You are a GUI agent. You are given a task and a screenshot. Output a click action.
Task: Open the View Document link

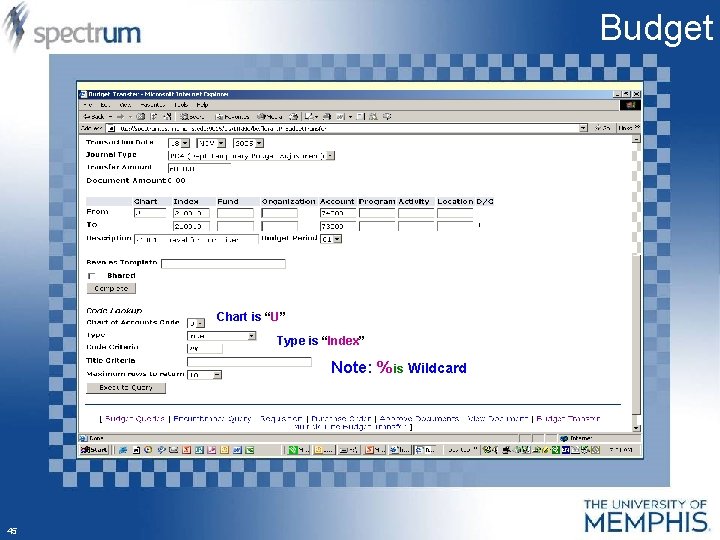coord(497,418)
